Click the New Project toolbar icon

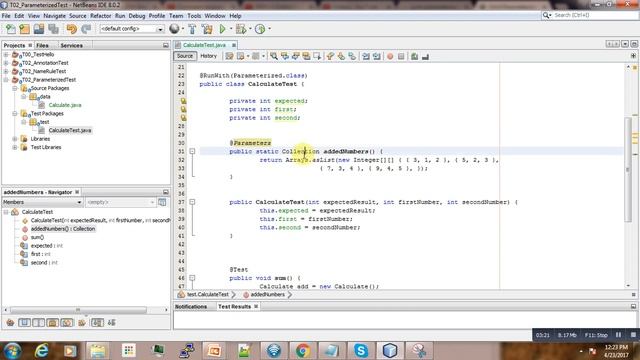24,29
